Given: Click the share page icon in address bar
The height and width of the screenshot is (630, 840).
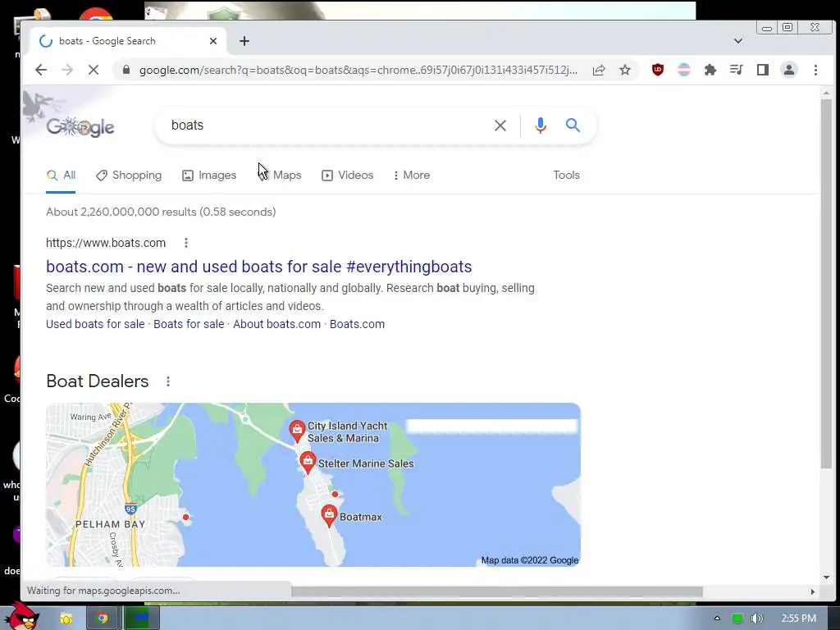Looking at the screenshot, I should pos(599,70).
